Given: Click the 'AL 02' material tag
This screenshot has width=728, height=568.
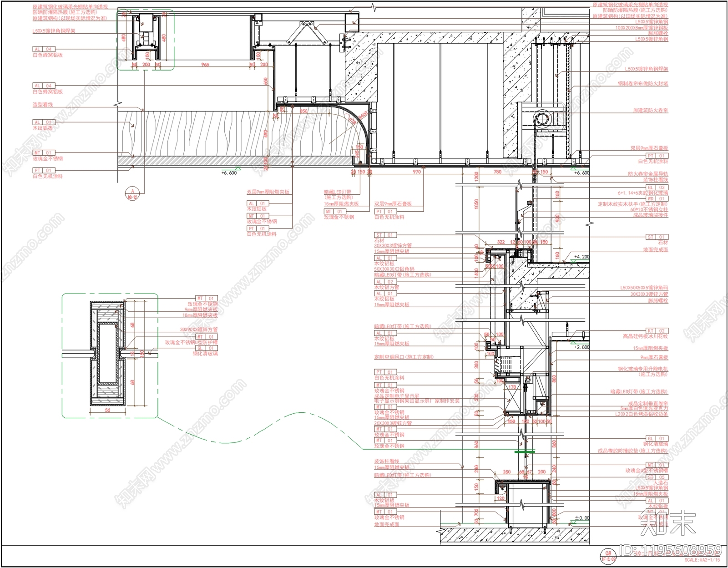Looking at the screenshot, I should click(x=385, y=282).
